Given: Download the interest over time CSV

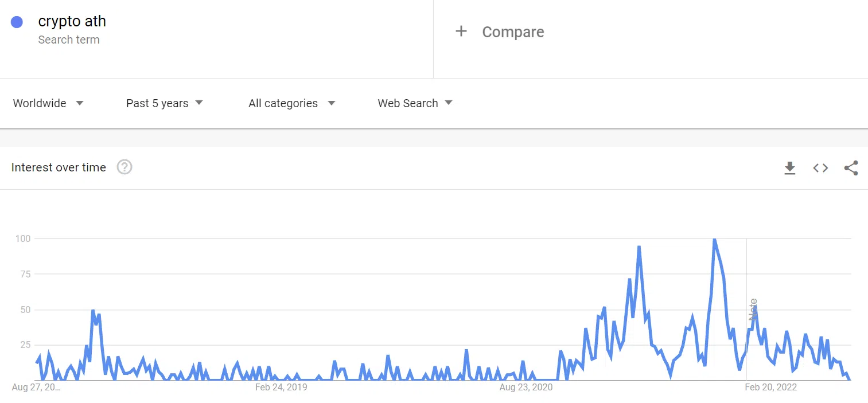Looking at the screenshot, I should [790, 168].
